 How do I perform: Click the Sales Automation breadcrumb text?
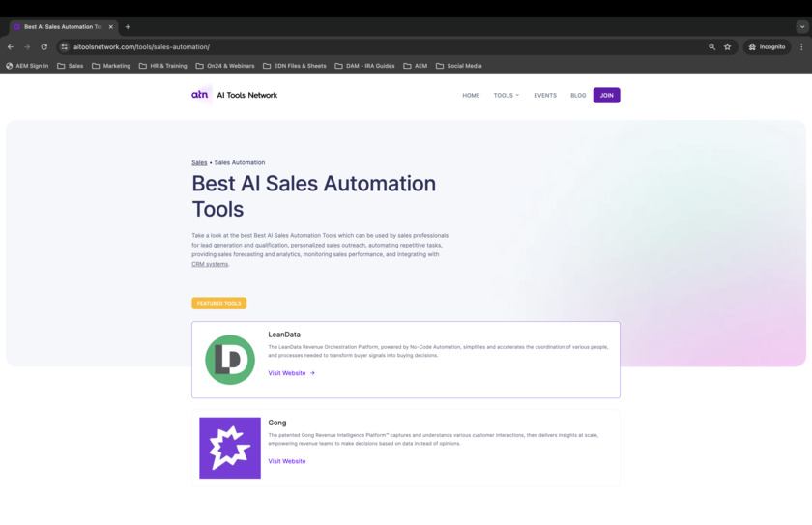(240, 162)
